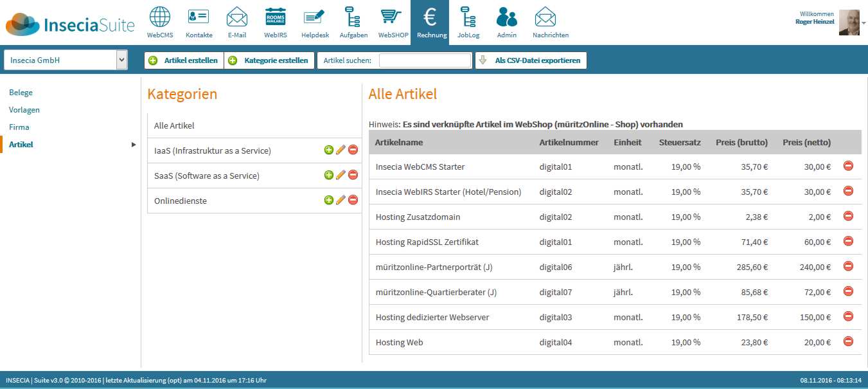Open the E-Mail module icon
The image size is (868, 389).
(x=237, y=17)
